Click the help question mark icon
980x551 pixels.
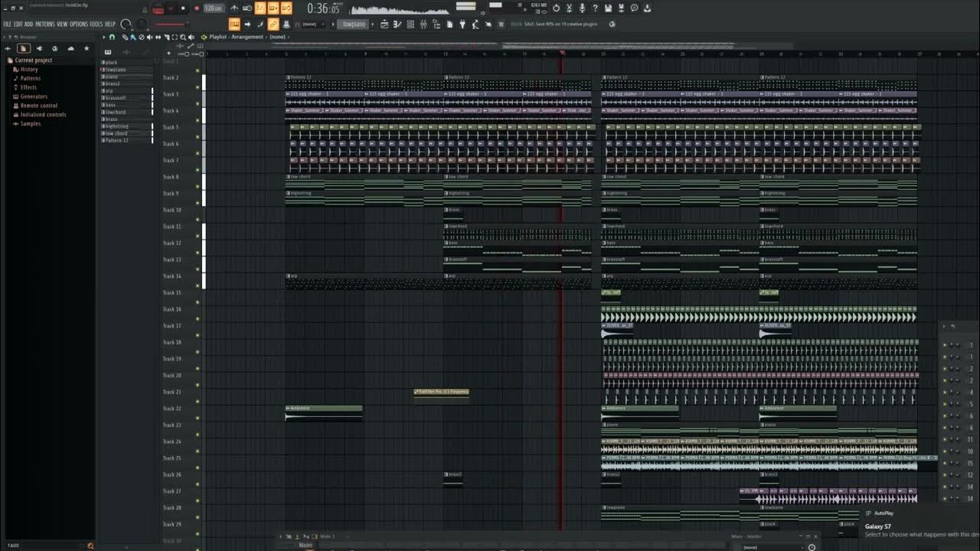595,8
